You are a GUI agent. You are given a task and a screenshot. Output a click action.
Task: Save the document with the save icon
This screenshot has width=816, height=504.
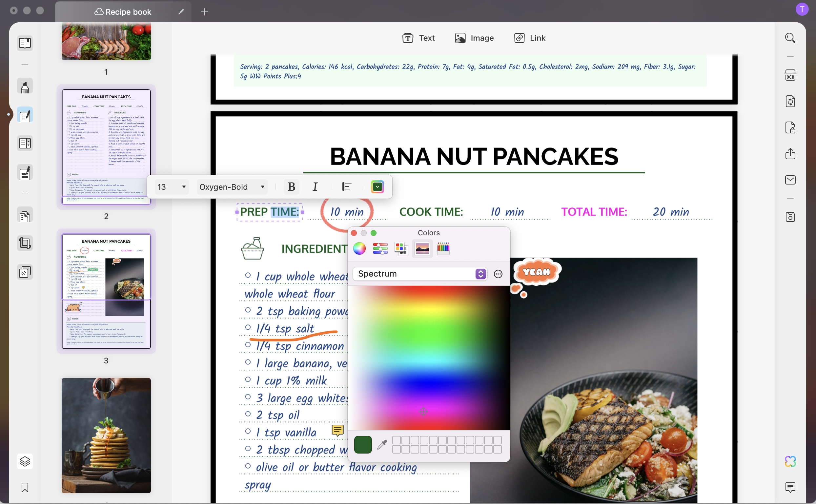(790, 217)
